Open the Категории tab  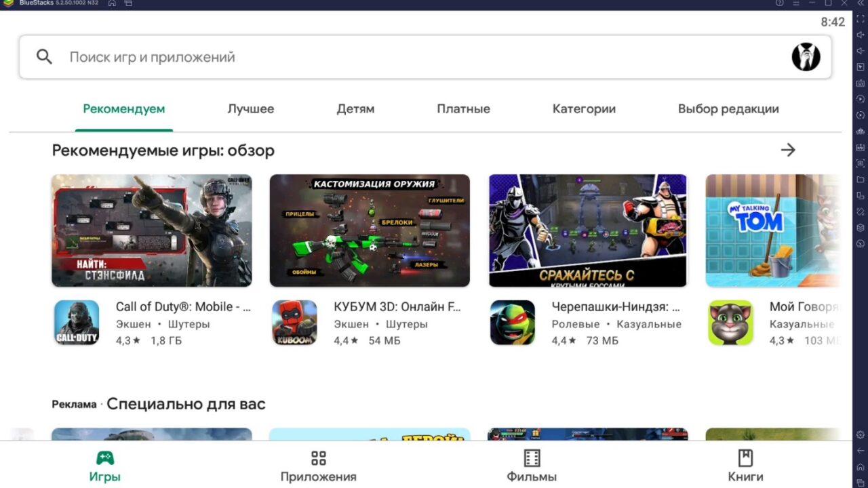[x=583, y=108]
